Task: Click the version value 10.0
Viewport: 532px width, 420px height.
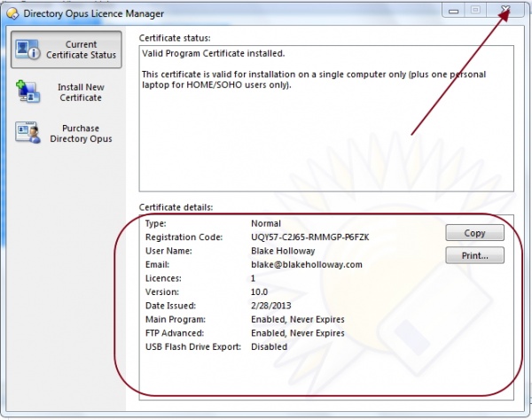Action: [259, 292]
